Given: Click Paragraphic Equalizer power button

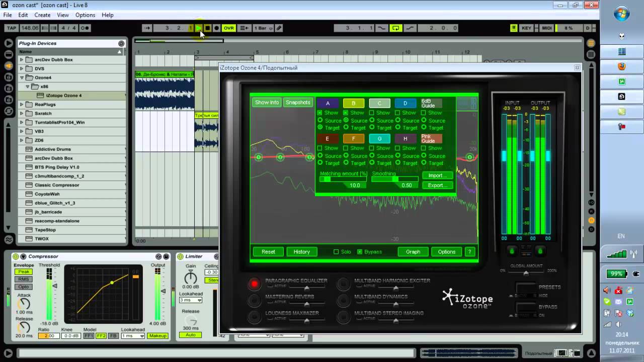Looking at the screenshot, I should click(x=255, y=284).
